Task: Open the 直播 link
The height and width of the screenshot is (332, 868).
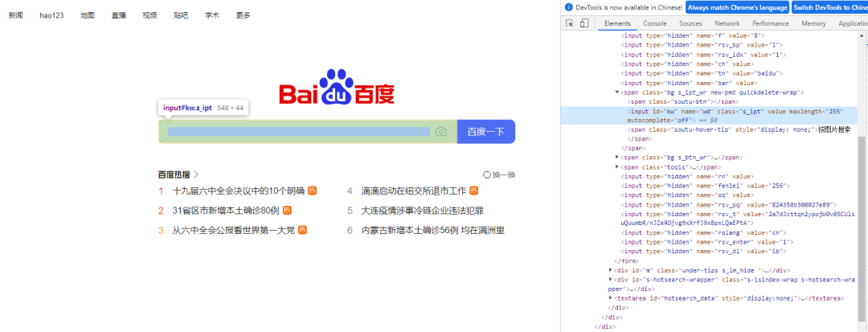Action: coord(118,15)
